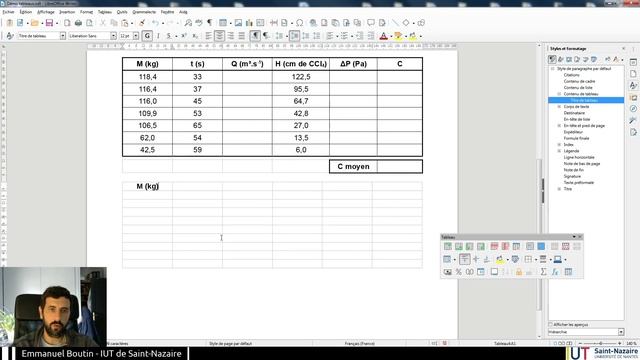640x360 pixels.
Task: Toggle formatting marks pilcrow in standard toolbar
Action: coord(209,23)
